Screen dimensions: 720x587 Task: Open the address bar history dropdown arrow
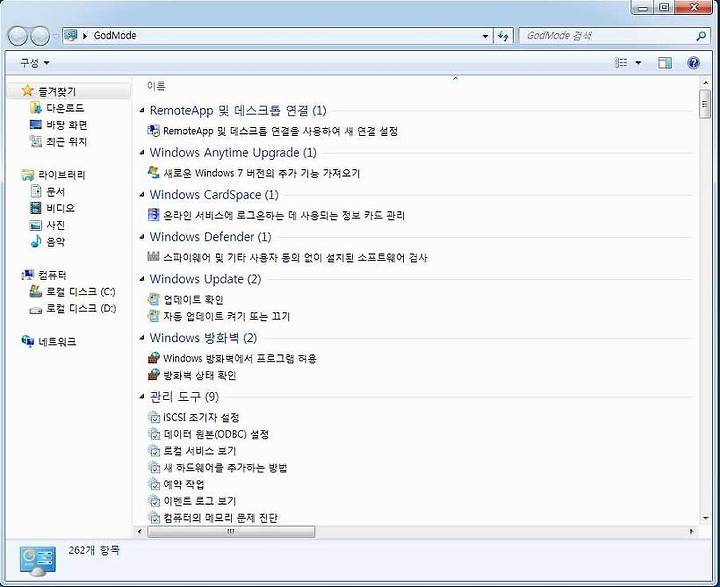click(x=485, y=36)
